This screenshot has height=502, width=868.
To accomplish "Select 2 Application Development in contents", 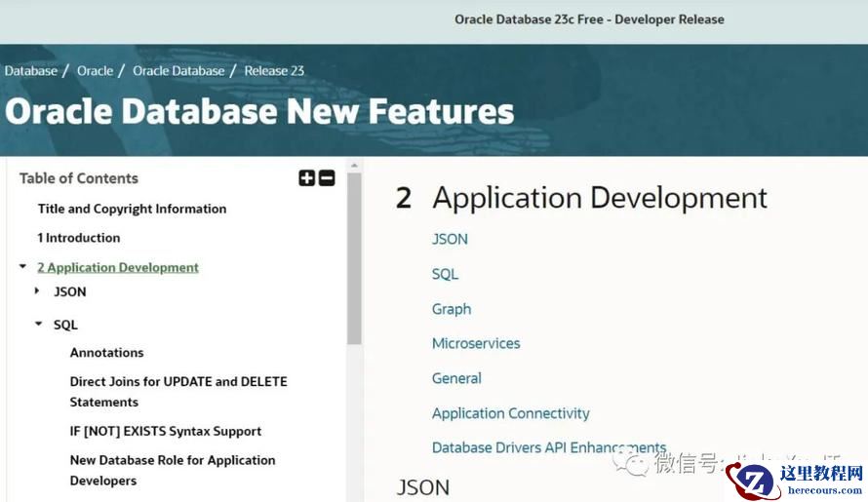I will (x=118, y=267).
